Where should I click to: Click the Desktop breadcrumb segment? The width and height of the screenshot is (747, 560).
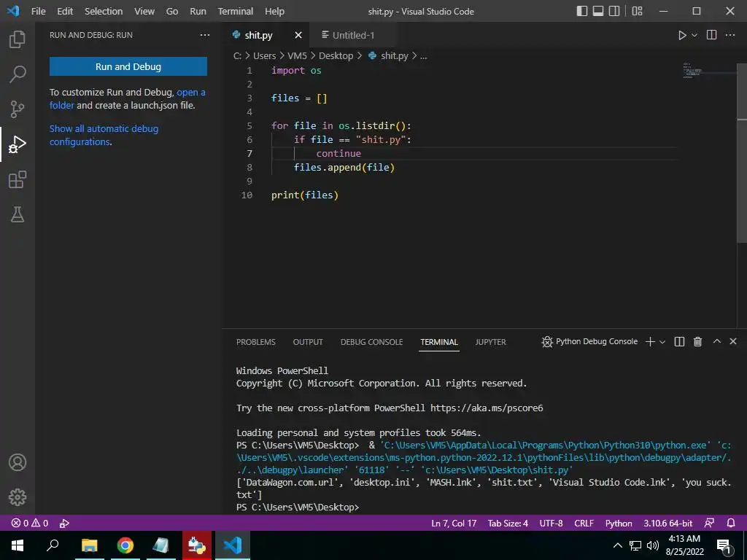pyautogui.click(x=336, y=55)
